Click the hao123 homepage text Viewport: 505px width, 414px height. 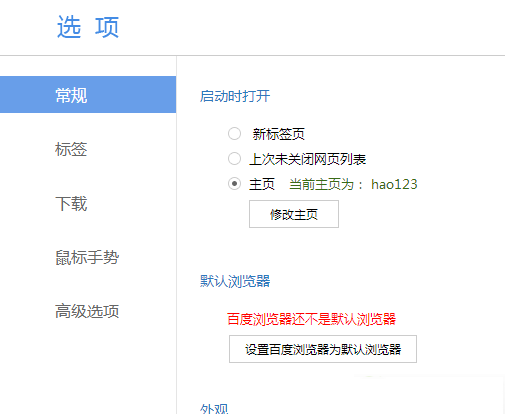[394, 184]
